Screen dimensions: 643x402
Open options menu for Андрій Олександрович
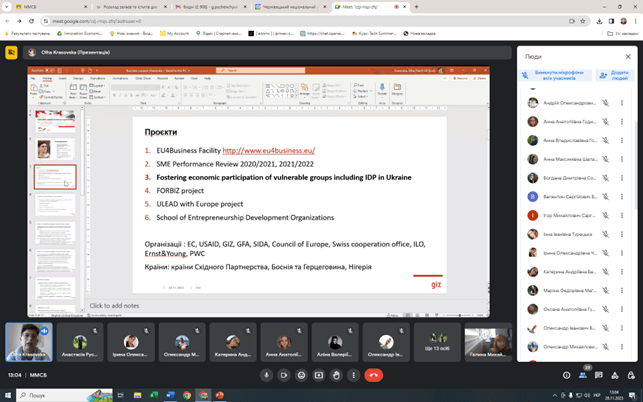(622, 102)
